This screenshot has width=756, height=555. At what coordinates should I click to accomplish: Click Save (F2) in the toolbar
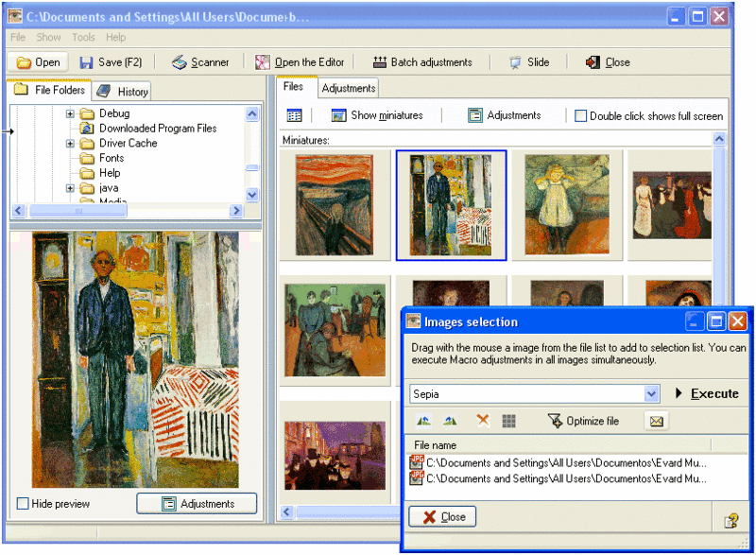point(111,62)
